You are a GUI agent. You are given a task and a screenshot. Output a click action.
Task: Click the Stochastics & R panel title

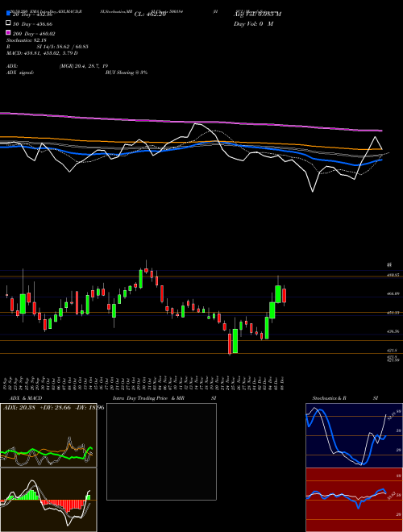pos(329,398)
